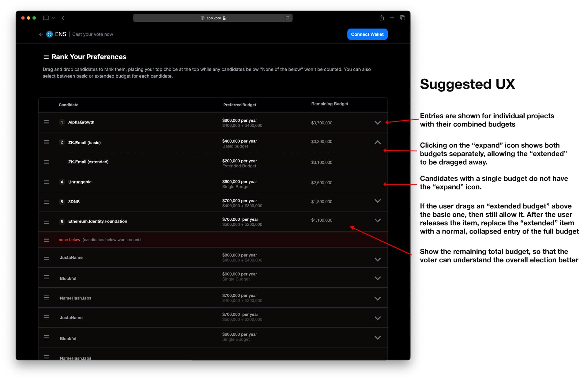The height and width of the screenshot is (381, 588).
Task: Click the ENS logo icon
Action: 49,34
